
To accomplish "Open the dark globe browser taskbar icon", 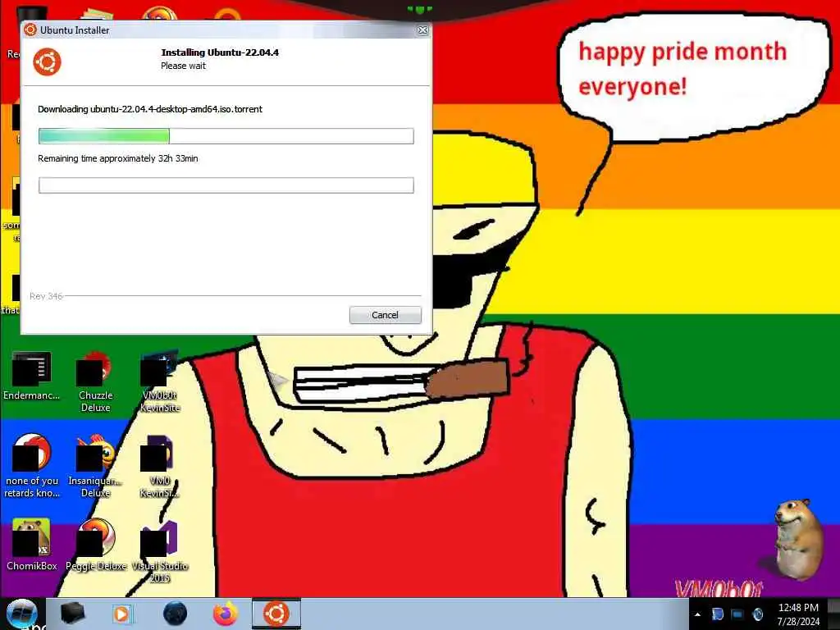I will click(x=175, y=614).
